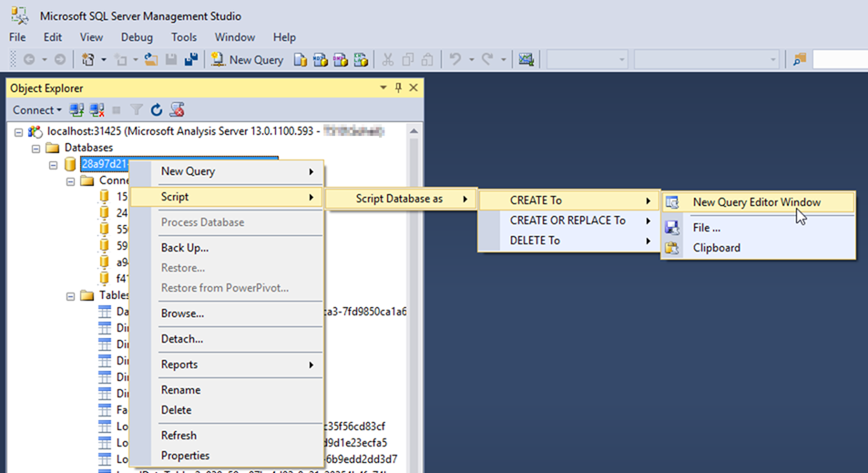
Task: Click the Analysis Services XMLA Query icon
Action: coord(361,60)
